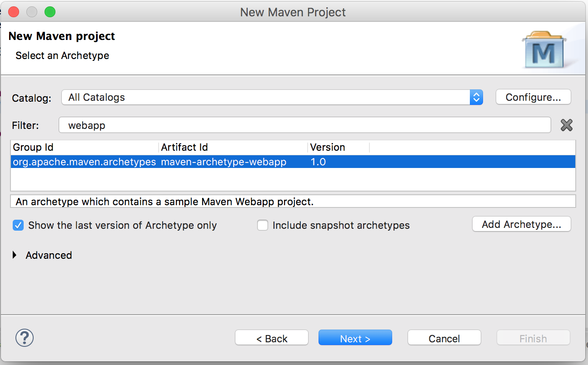Click into the Filter field containing webapp
588x365 pixels.
tap(304, 125)
